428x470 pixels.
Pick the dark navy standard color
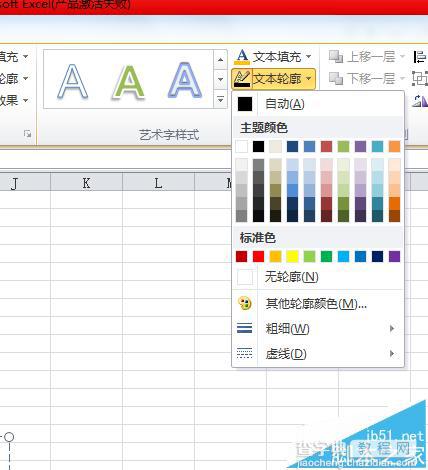(377, 256)
